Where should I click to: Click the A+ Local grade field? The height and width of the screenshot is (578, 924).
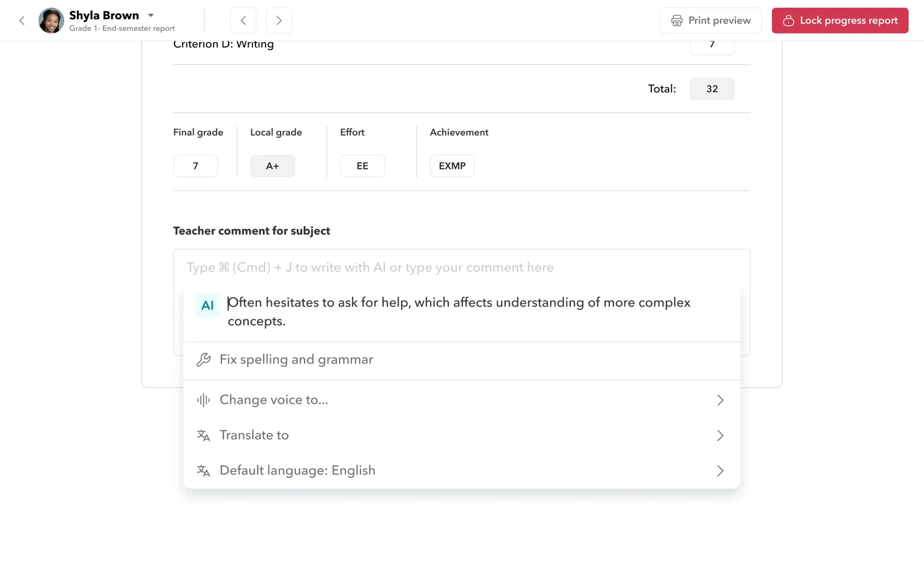click(x=272, y=166)
